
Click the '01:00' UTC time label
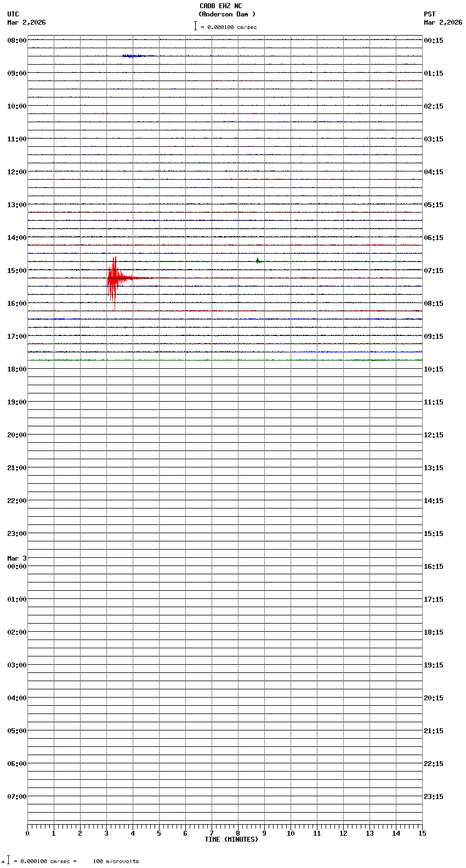[17, 599]
